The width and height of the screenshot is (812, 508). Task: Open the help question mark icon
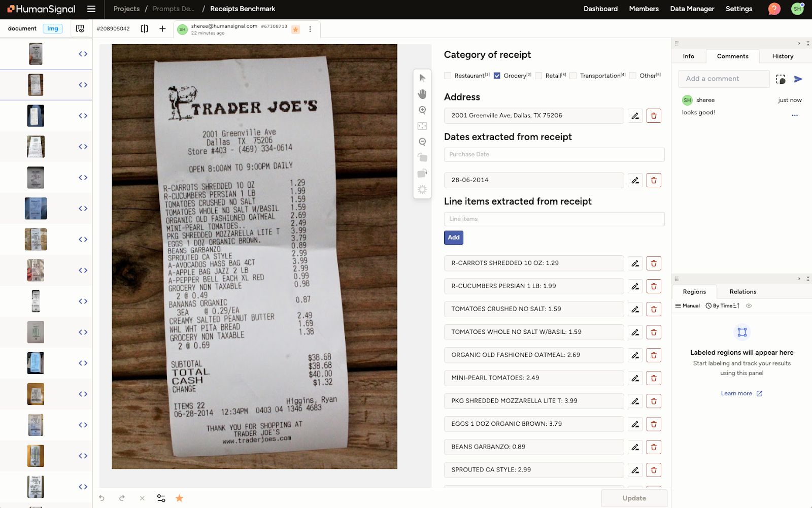click(x=774, y=9)
